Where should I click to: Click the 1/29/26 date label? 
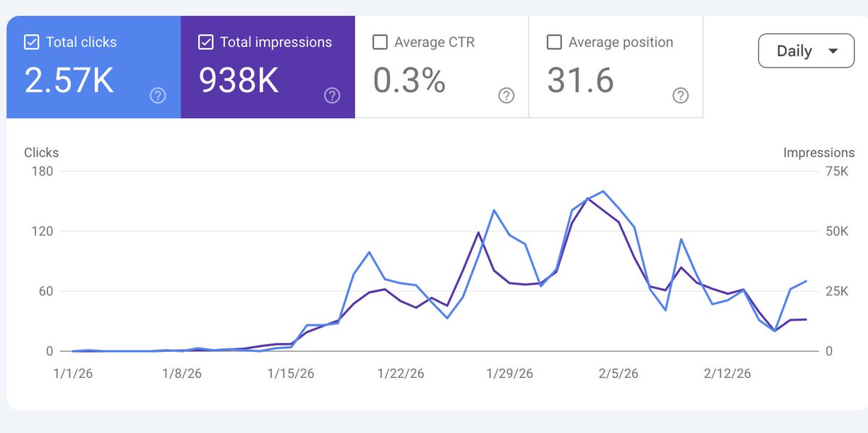510,374
